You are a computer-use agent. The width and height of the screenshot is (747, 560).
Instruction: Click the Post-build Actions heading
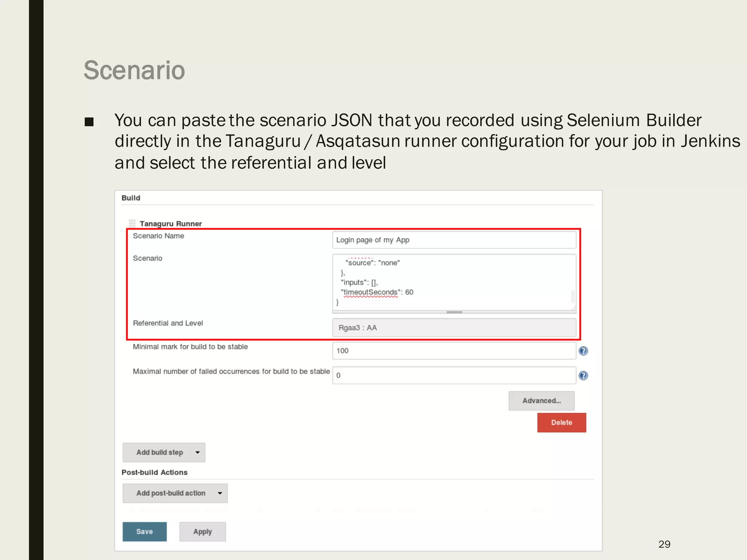(155, 472)
